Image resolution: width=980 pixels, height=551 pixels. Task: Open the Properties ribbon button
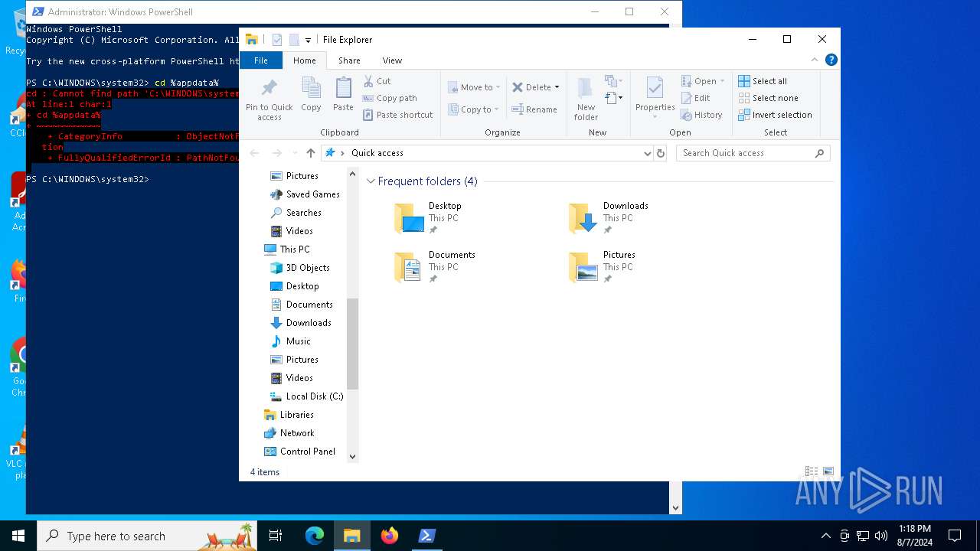[x=655, y=99]
